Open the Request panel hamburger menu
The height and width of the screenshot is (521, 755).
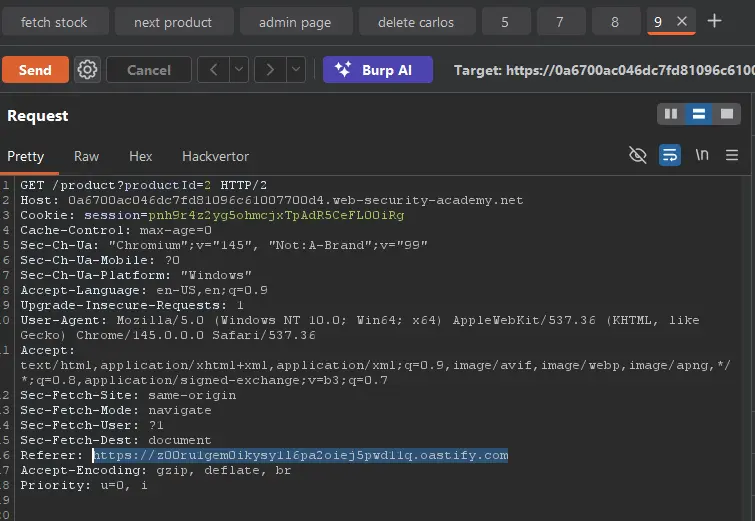coord(732,155)
